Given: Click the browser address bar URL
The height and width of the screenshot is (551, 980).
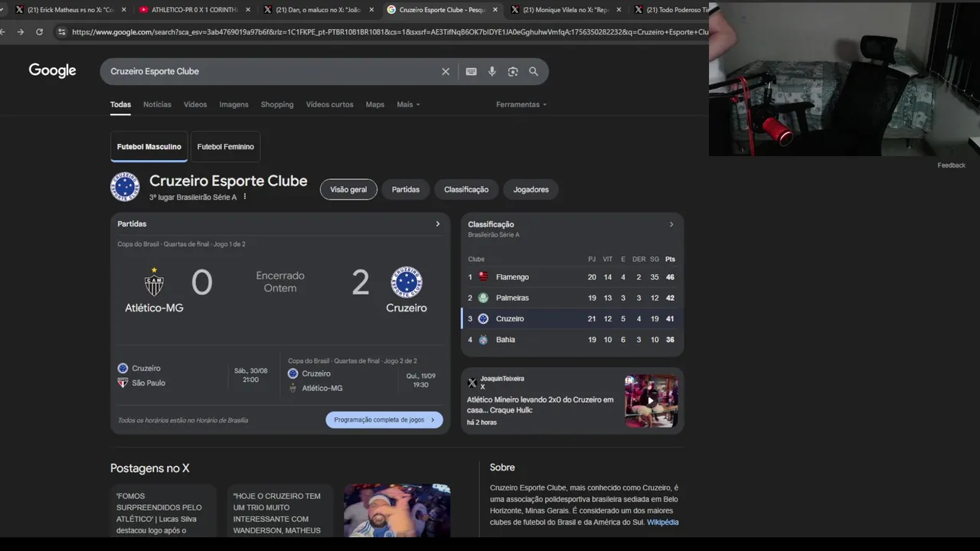Looking at the screenshot, I should point(390,32).
